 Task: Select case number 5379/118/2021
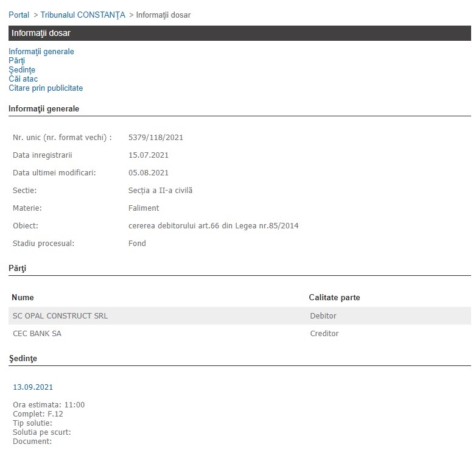[x=156, y=138]
